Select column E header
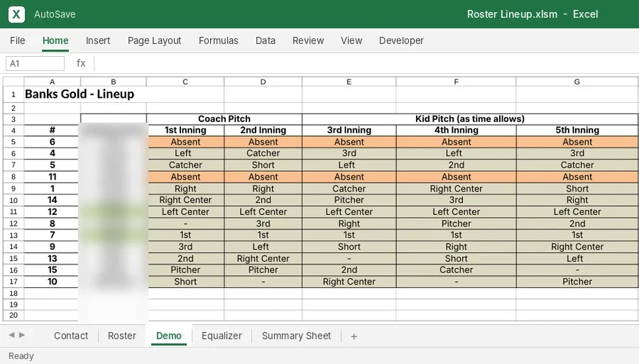This screenshot has height=364, width=639. tap(349, 82)
